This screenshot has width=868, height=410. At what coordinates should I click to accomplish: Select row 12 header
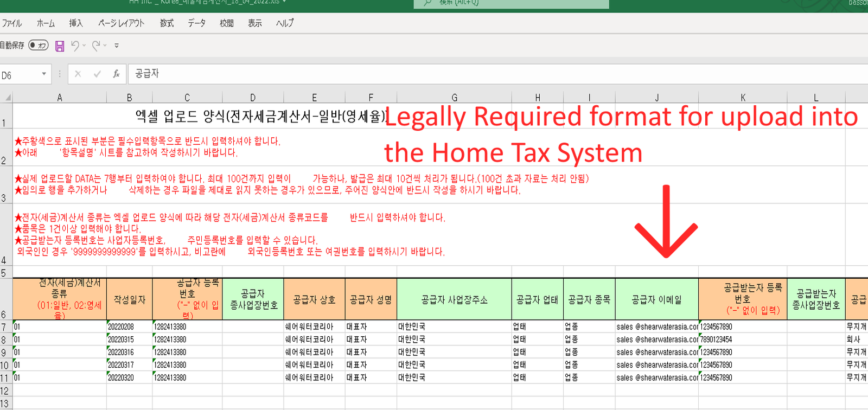[6, 390]
